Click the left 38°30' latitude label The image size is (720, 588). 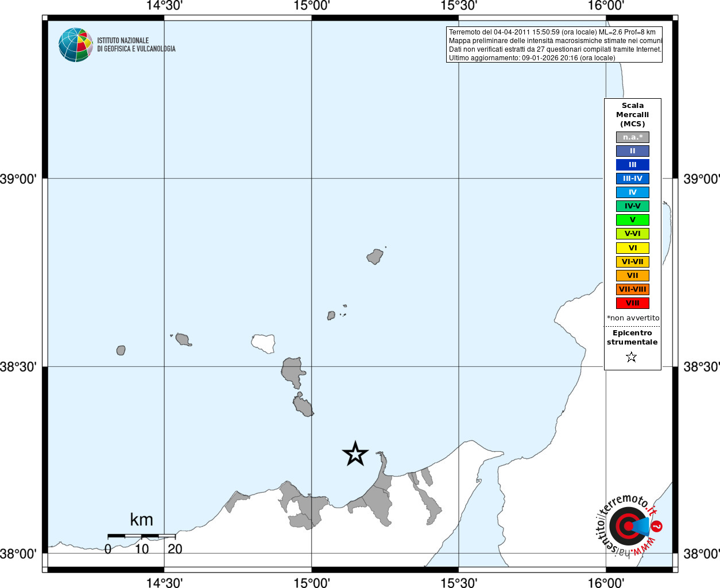18,366
